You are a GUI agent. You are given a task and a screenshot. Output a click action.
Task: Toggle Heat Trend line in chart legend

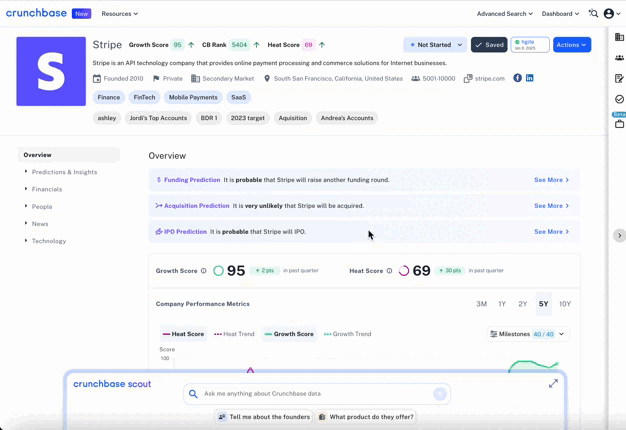[234, 334]
